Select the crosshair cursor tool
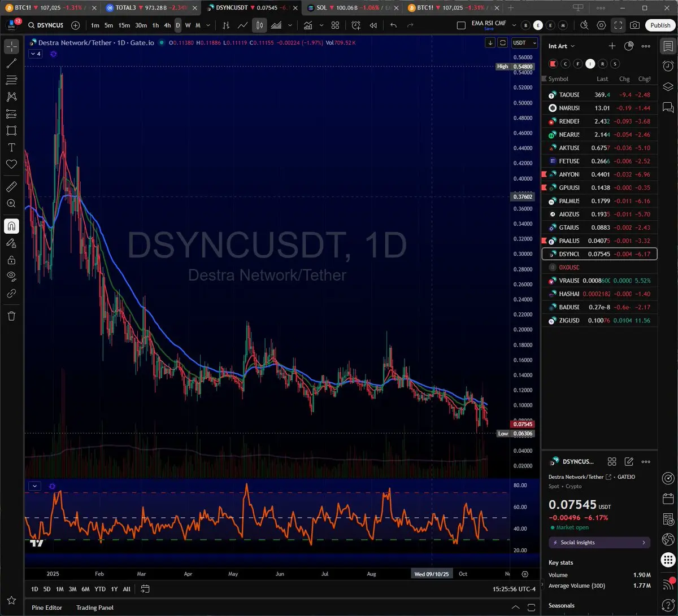 (x=11, y=47)
